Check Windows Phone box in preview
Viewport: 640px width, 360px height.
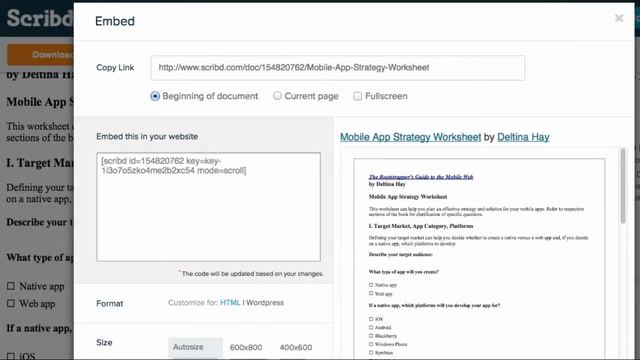371,344
